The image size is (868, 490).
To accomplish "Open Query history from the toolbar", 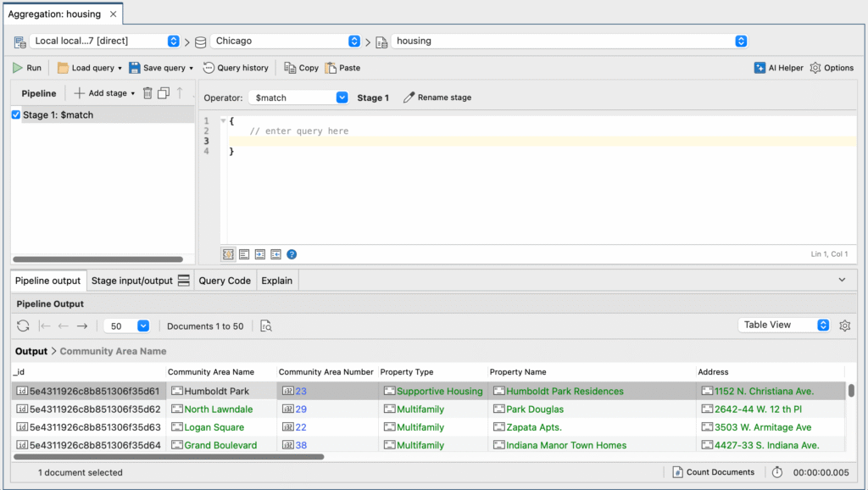I will pos(236,68).
